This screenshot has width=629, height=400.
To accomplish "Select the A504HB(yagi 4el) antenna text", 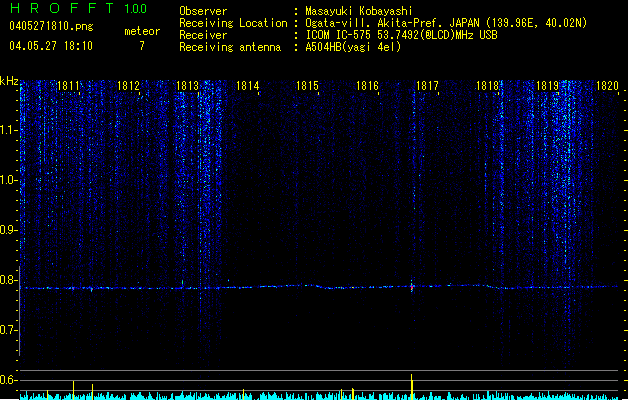I will pyautogui.click(x=353, y=47).
